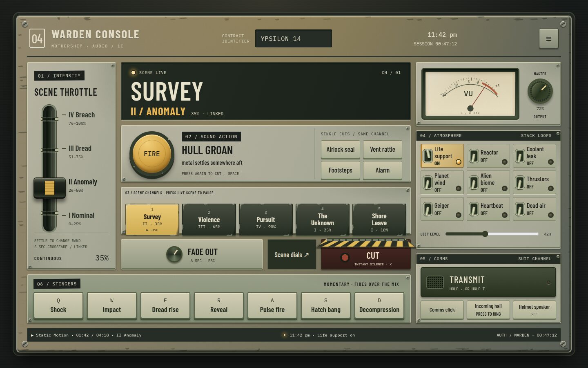This screenshot has height=368, width=588.
Task: Click the CONTINUOUS 35% readout
Action: click(71, 258)
